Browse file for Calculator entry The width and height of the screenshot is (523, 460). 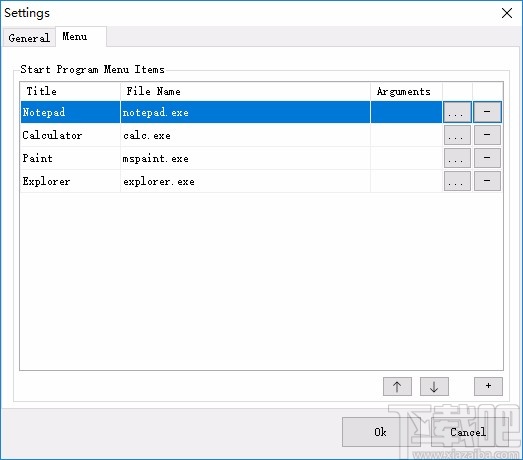coord(457,135)
